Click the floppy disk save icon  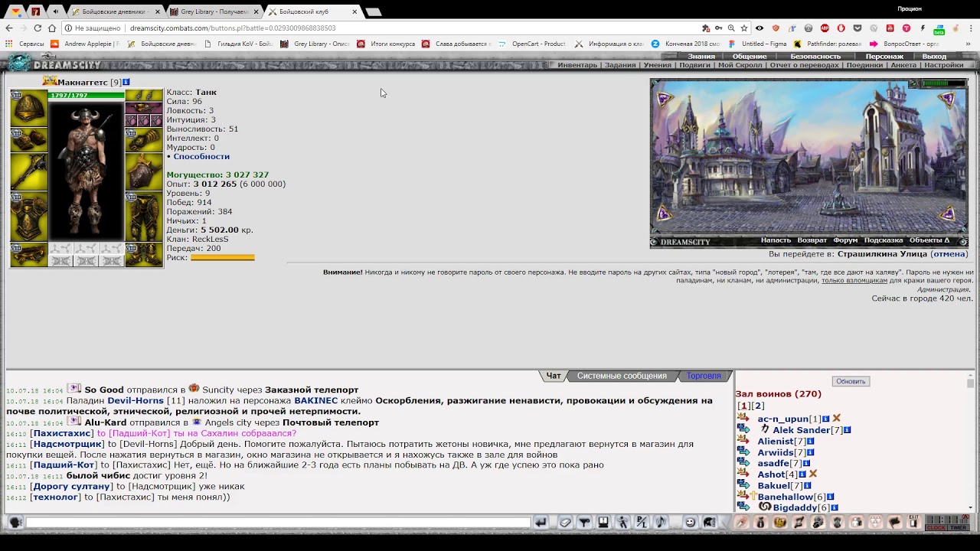pyautogui.click(x=603, y=522)
